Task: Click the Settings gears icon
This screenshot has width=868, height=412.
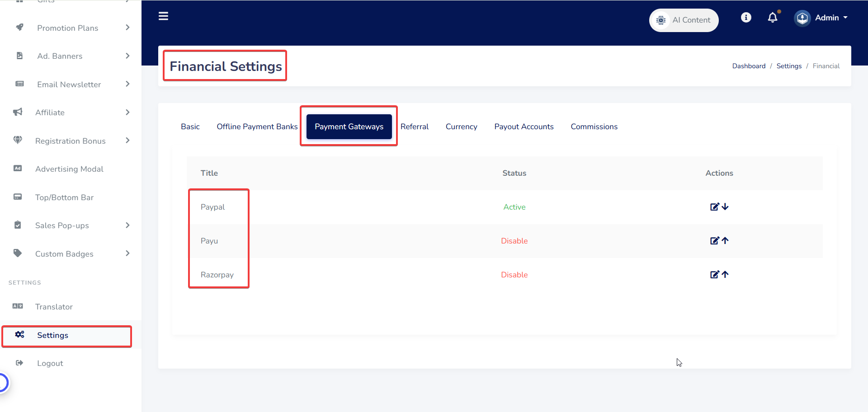Action: click(19, 335)
